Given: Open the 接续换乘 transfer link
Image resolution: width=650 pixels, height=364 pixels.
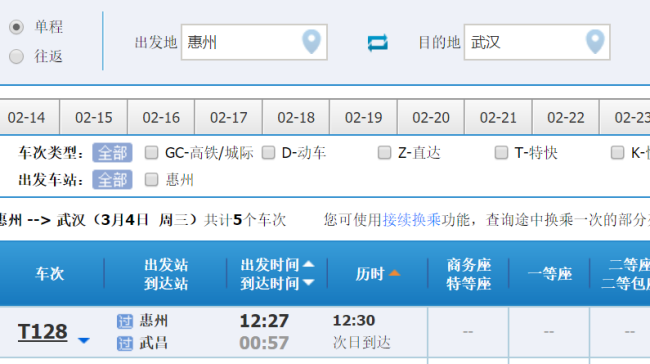Looking at the screenshot, I should coord(412,220).
